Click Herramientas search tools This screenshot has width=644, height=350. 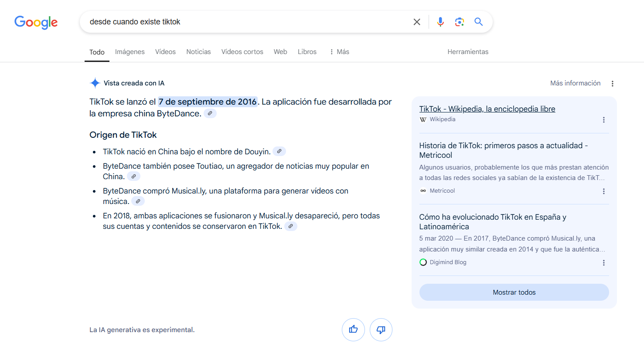pyautogui.click(x=467, y=52)
